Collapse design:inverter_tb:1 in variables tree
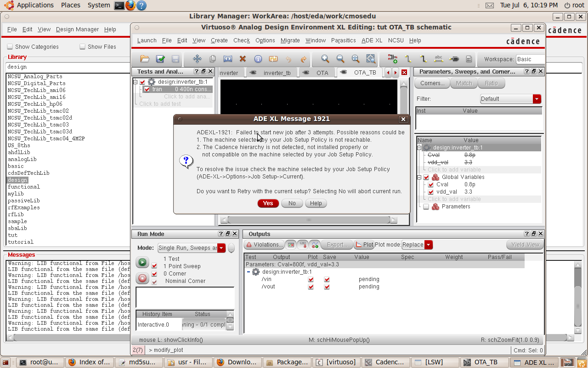Viewport: 588px width, 368px height. tap(419, 148)
